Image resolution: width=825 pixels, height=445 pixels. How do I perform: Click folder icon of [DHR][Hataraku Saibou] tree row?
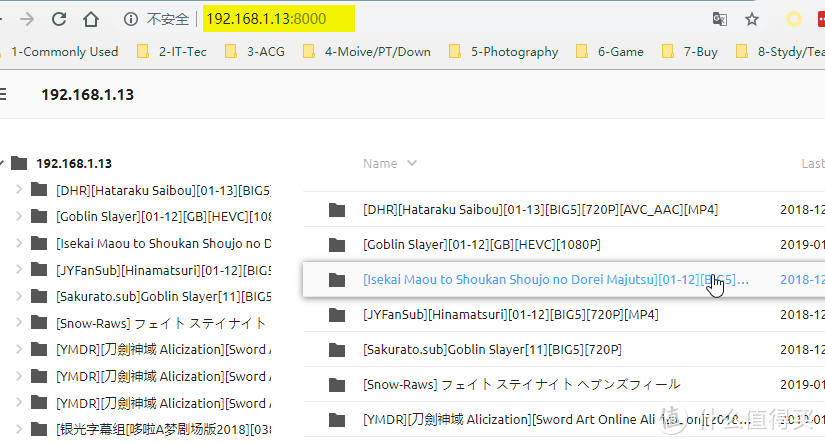[39, 189]
